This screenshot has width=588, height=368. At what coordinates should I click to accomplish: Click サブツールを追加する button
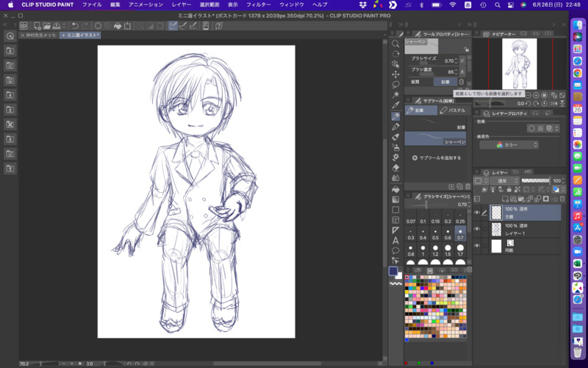437,158
